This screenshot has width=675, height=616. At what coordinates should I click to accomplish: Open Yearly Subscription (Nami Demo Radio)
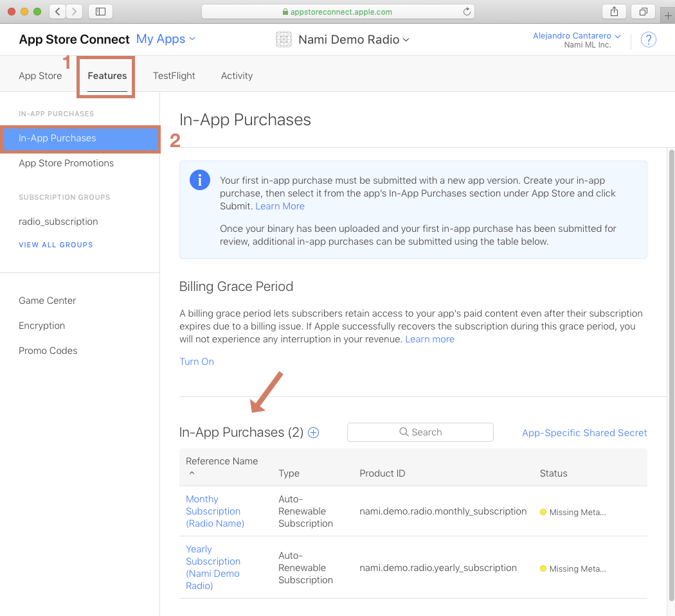(213, 567)
